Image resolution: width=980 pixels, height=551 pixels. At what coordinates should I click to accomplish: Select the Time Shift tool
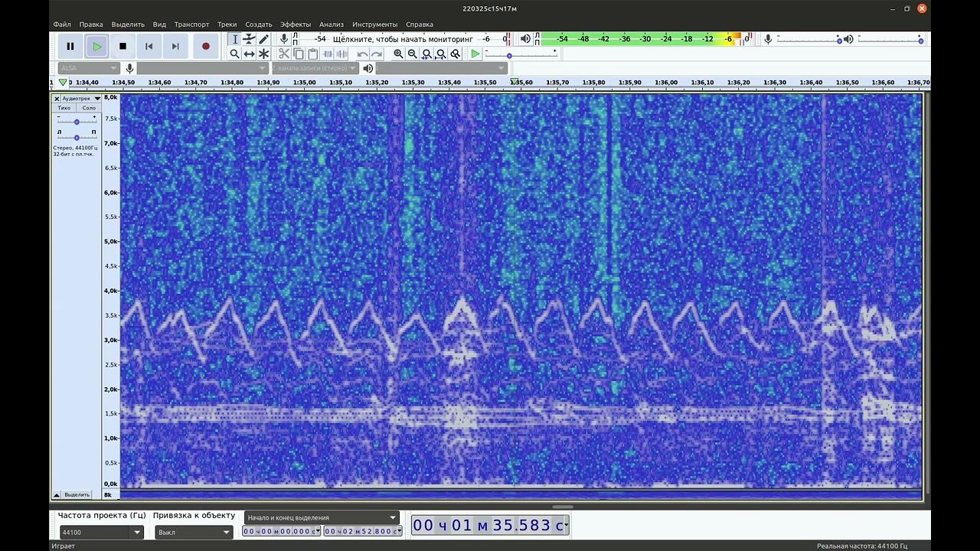click(249, 54)
